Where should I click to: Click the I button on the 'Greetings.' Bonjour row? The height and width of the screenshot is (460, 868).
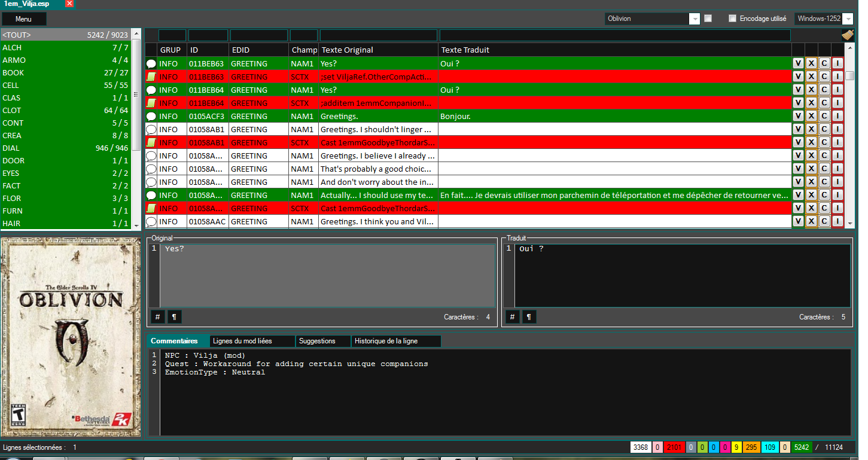(837, 116)
